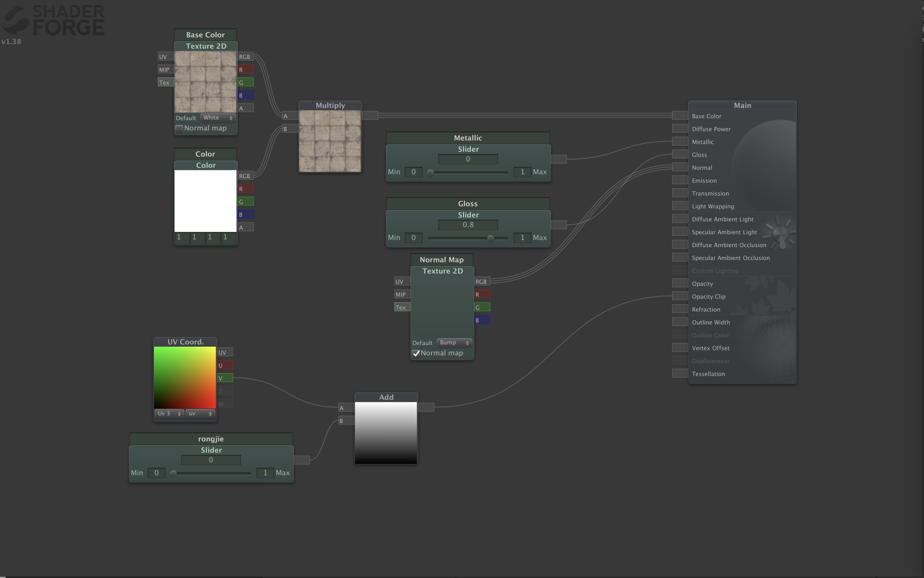Image resolution: width=924 pixels, height=578 pixels.
Task: Click the Normal input connector on Main node
Action: click(x=680, y=167)
